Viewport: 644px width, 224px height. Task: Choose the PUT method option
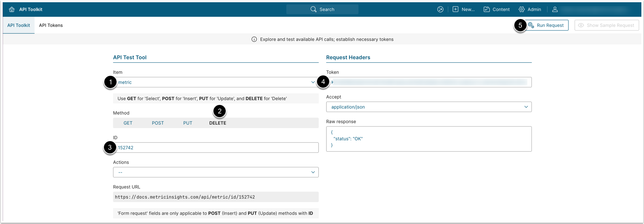pos(188,123)
